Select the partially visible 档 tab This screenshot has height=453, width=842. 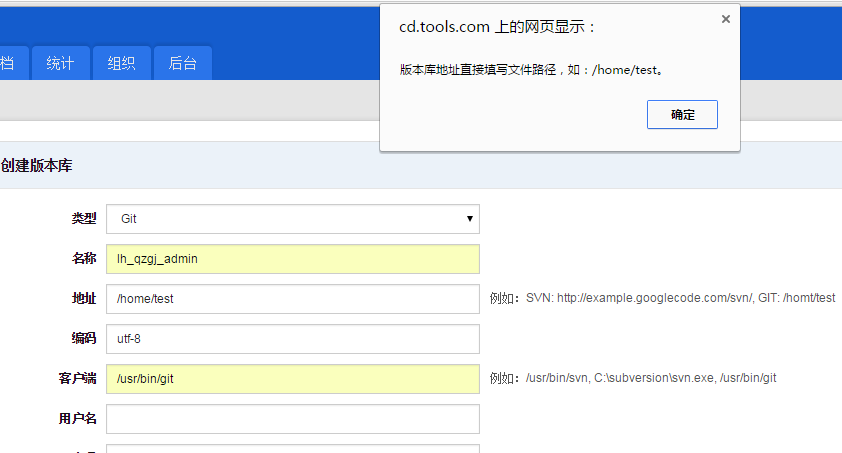[8, 63]
